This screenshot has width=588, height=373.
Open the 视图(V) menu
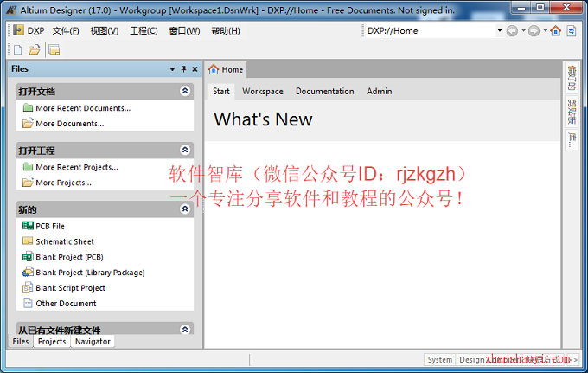[105, 31]
